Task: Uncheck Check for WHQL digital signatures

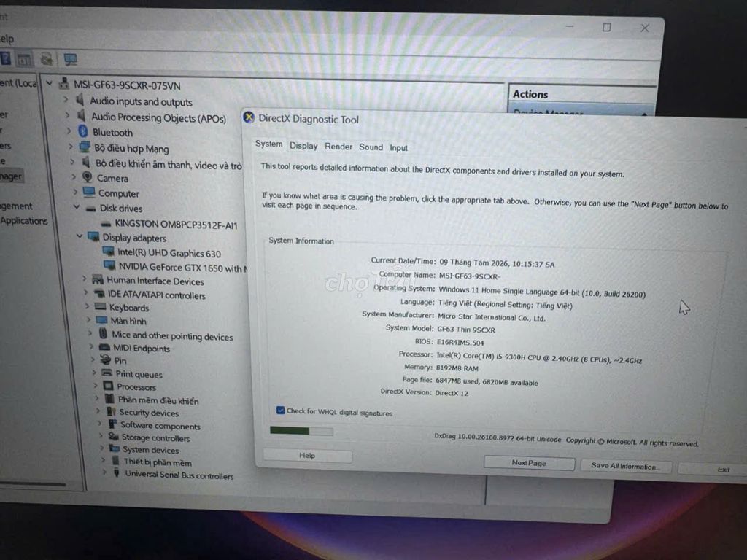Action: coord(280,410)
